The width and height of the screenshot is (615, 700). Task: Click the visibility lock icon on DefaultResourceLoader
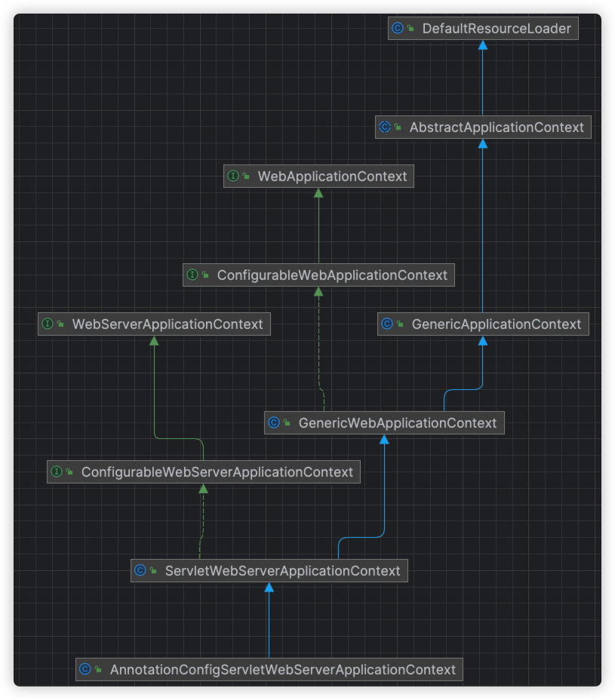pos(411,28)
